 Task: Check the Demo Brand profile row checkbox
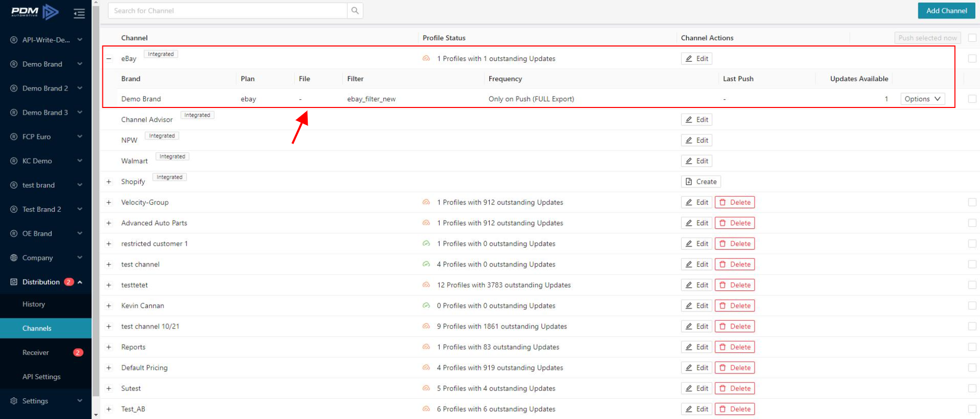tap(972, 99)
